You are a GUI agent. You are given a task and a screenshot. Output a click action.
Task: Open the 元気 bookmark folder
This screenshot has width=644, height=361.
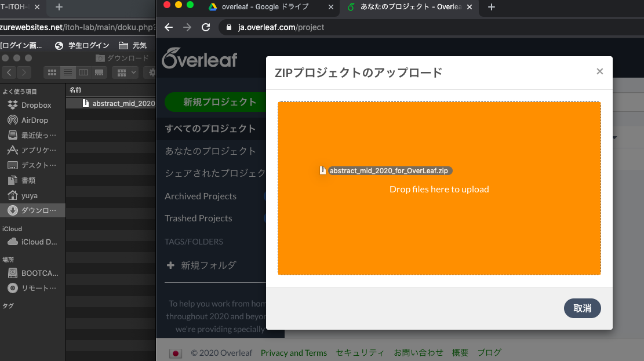[133, 45]
